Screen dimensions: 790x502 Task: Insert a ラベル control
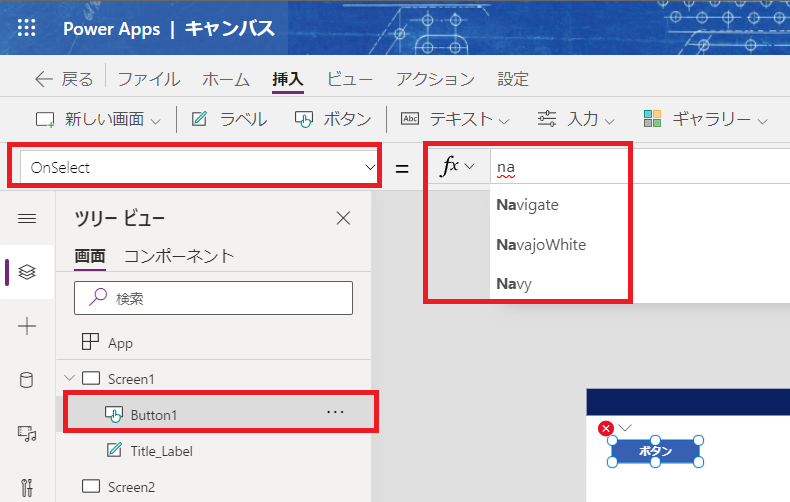[x=229, y=119]
